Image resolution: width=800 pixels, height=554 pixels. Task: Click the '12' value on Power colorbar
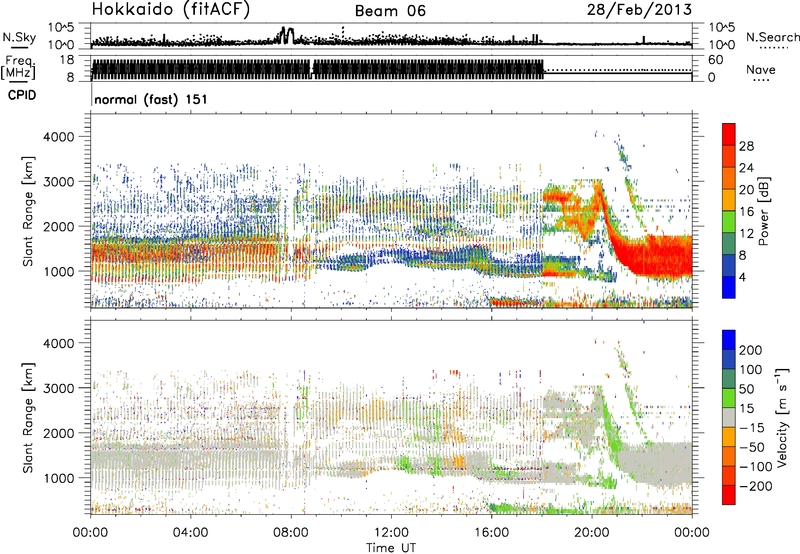(x=746, y=234)
